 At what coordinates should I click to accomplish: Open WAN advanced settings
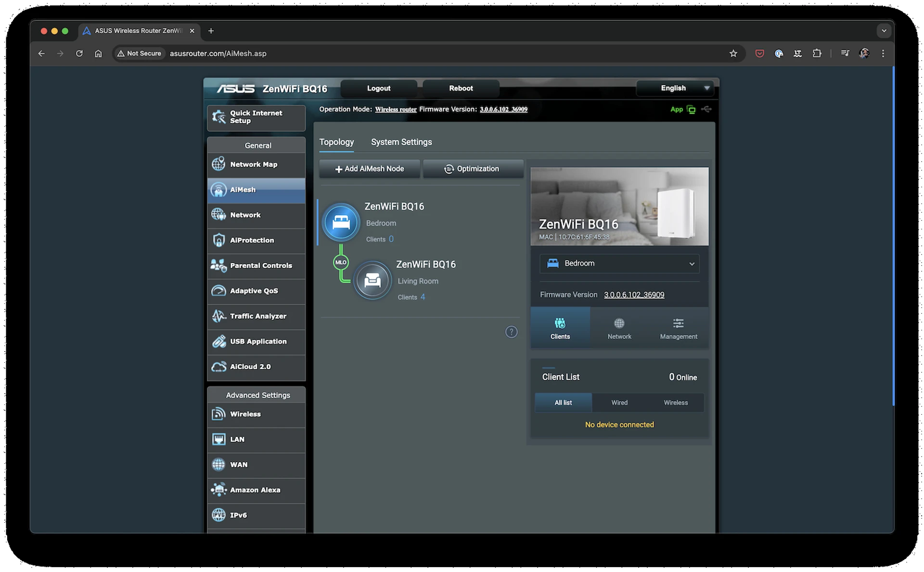coord(256,465)
